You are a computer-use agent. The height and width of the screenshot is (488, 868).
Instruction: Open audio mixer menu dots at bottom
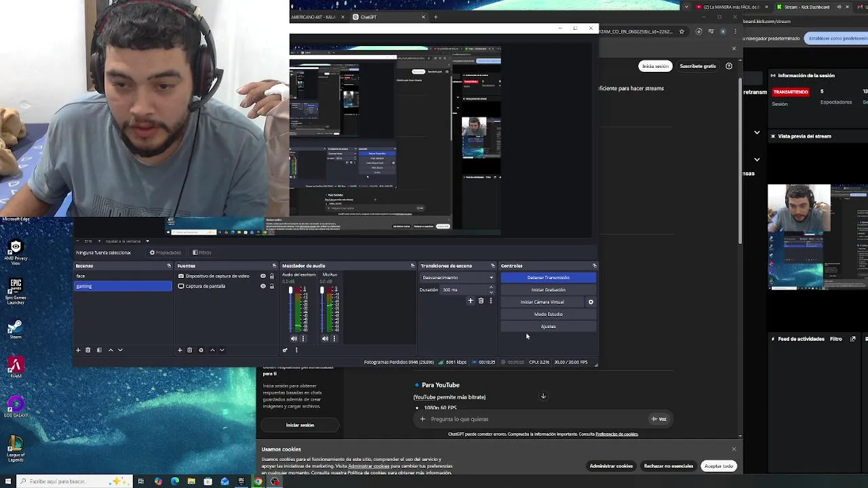coord(296,350)
